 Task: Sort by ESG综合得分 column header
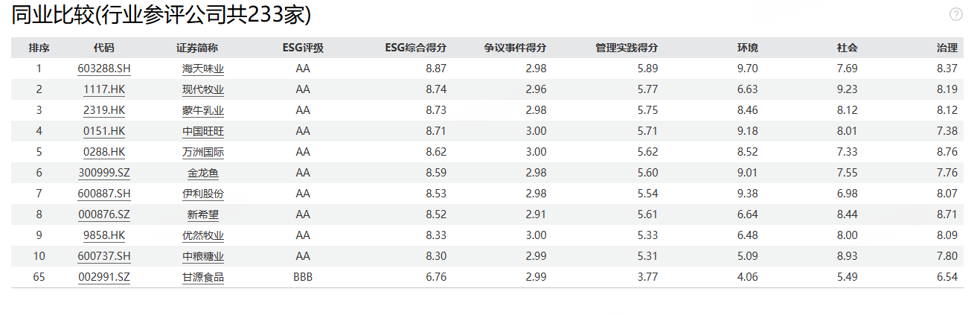tap(415, 48)
